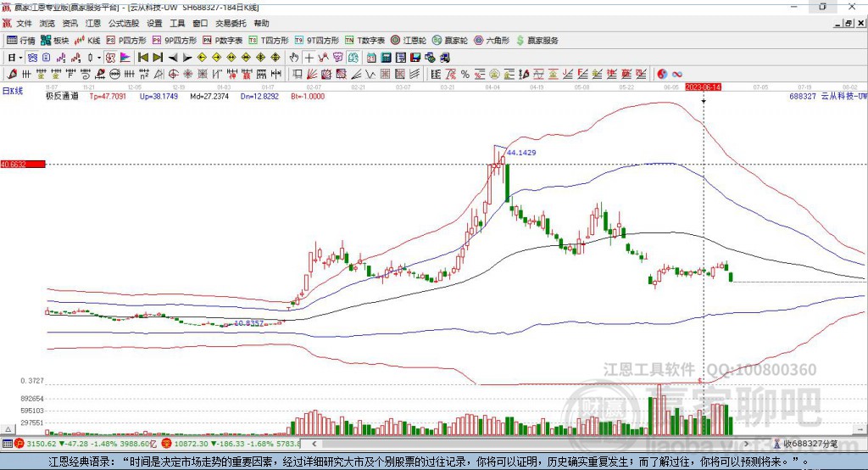Select the hand pan tool
This screenshot has height=470, width=868.
click(x=294, y=58)
